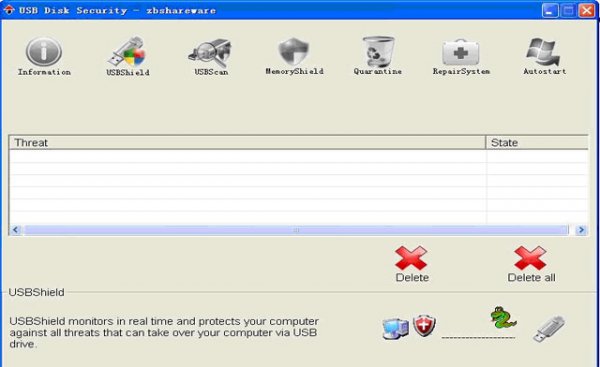Open the Quarantine trash bin icon

[378, 51]
